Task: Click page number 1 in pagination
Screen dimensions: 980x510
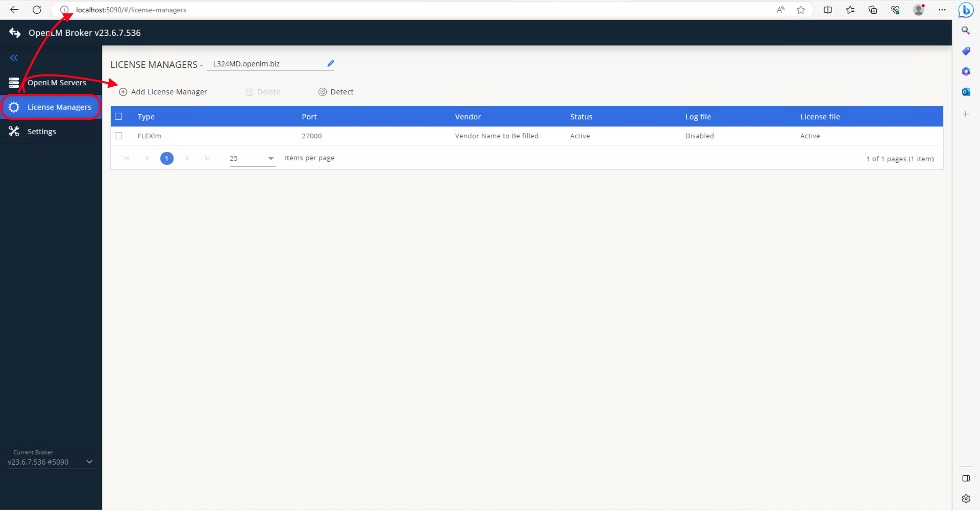Action: coord(167,159)
